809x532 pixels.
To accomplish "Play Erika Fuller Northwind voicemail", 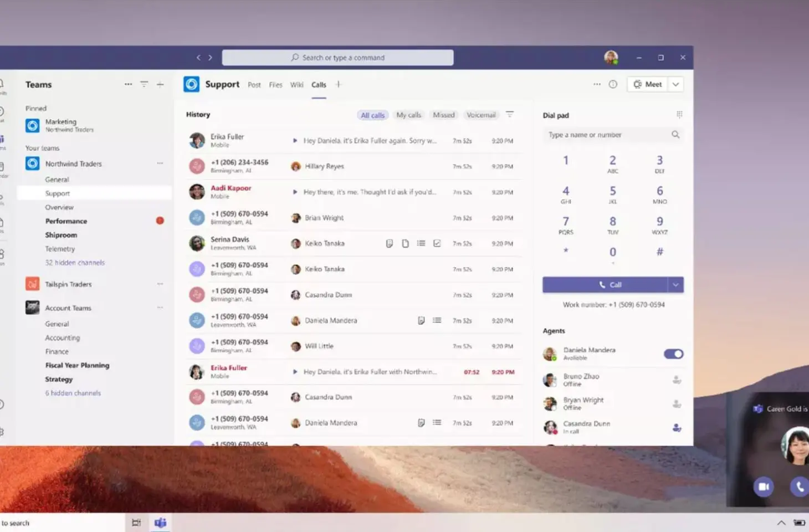I will point(295,372).
